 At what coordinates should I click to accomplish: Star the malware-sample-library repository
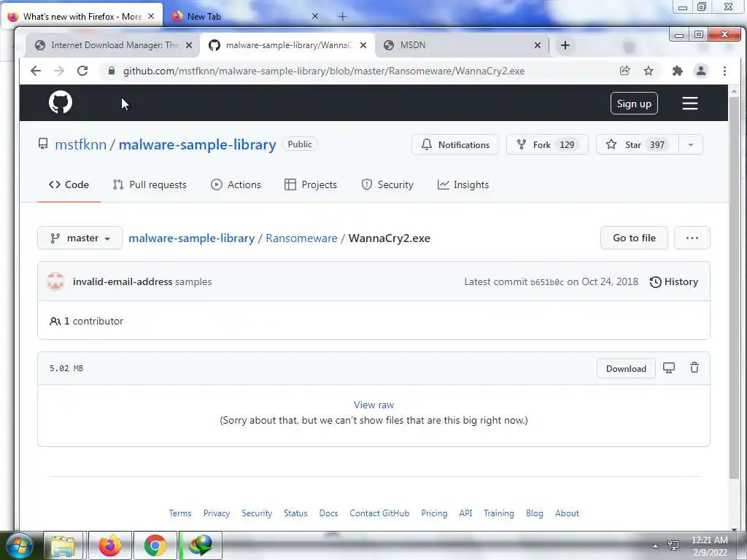pyautogui.click(x=638, y=145)
